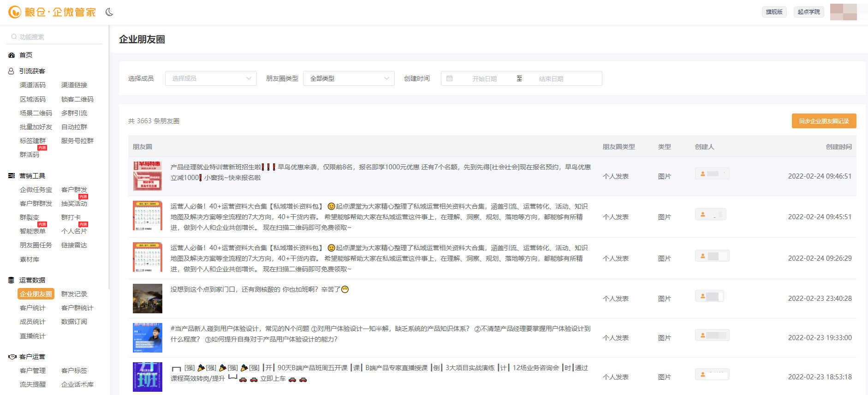Click the 客户运营 section icon

(x=12, y=357)
